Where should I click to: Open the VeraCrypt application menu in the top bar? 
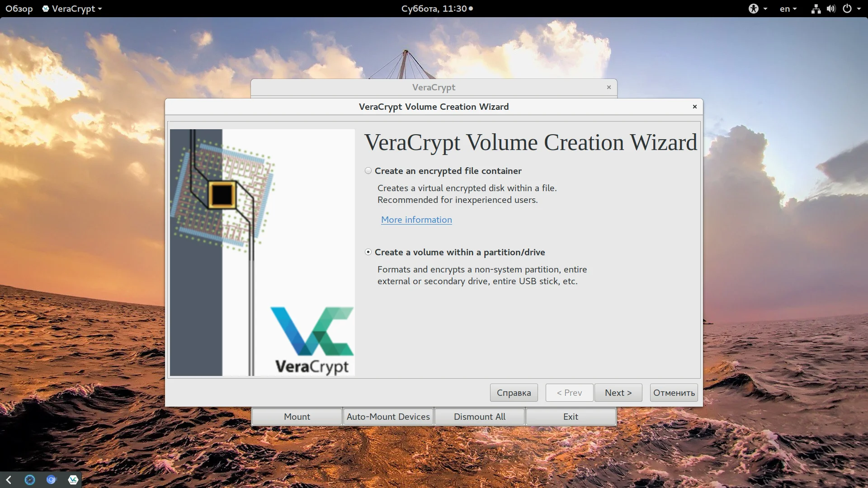coord(72,9)
